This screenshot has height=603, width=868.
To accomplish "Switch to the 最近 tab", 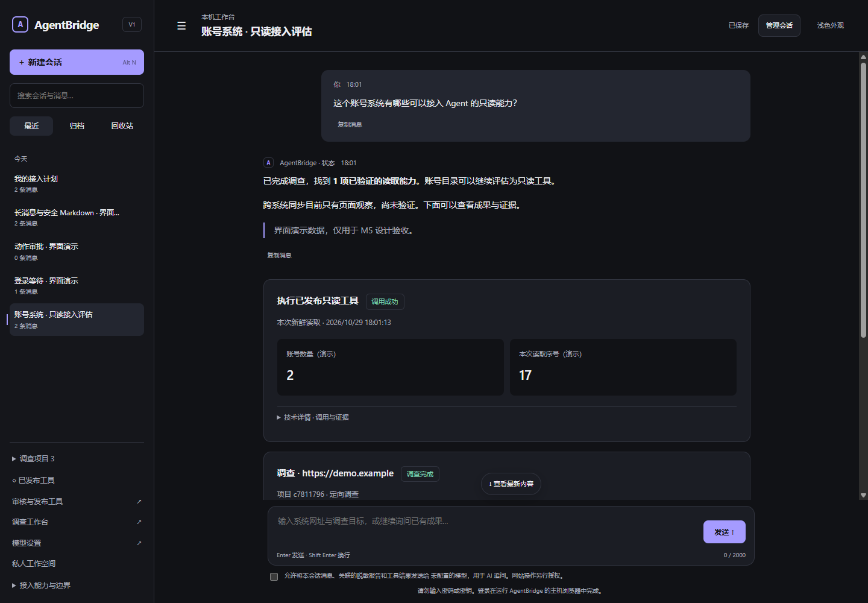I will coord(31,126).
